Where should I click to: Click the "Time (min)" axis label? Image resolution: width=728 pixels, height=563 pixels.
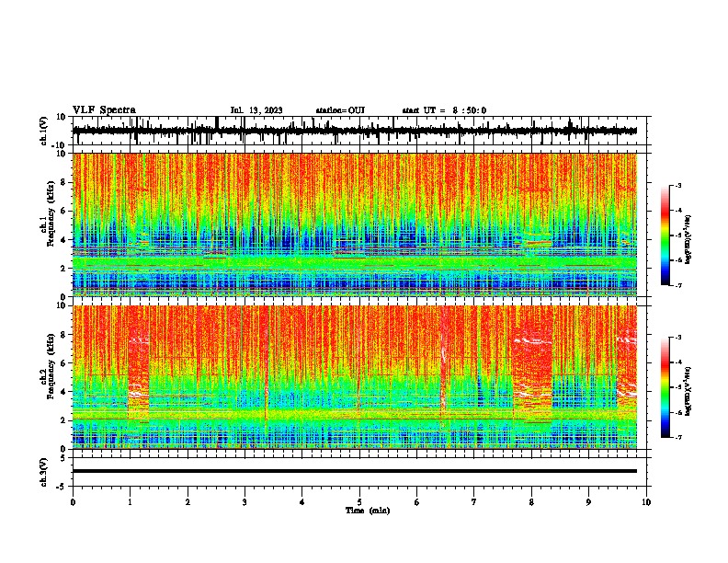(368, 511)
